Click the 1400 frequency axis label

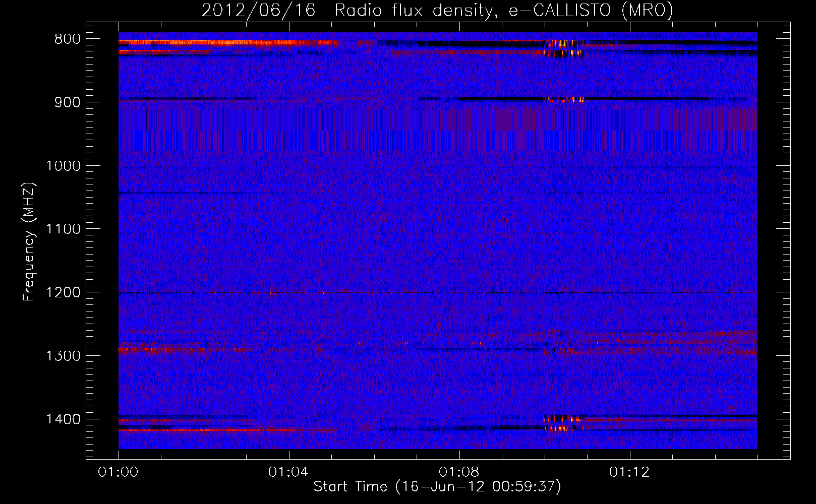click(63, 419)
